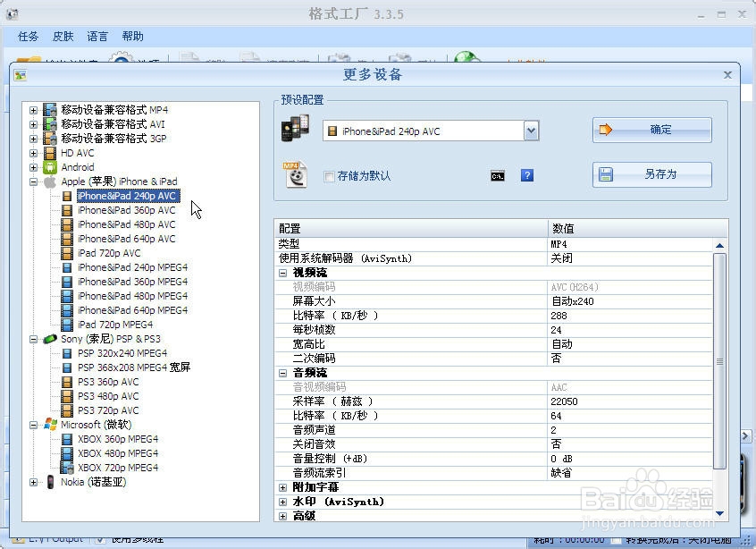Click the 音量控制 value 0 dB
Viewport: 756px width, 549px height.
pos(561,459)
